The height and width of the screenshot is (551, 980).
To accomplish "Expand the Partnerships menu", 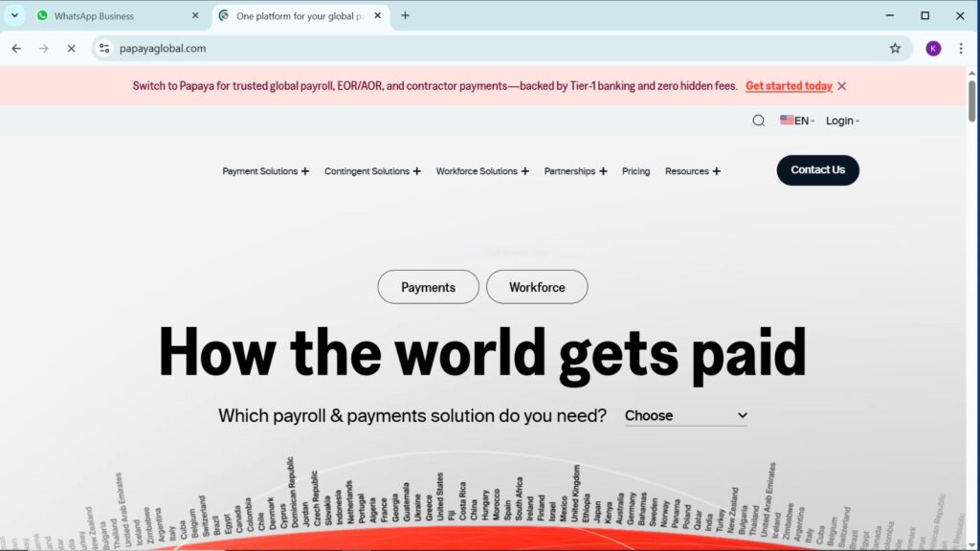I will tap(575, 171).
